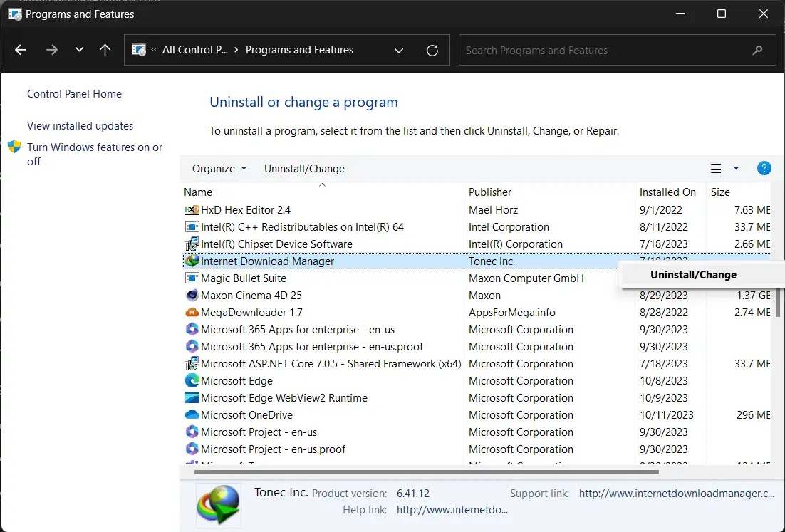Viewport: 785px width, 532px height.
Task: Select the HxD Hex Editor icon
Action: (192, 209)
